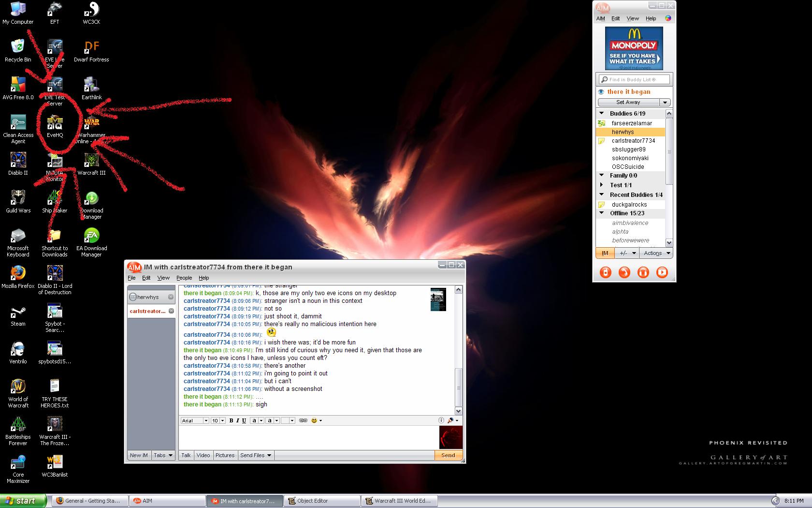
Task: Open the Windows Start menu
Action: coord(23,501)
